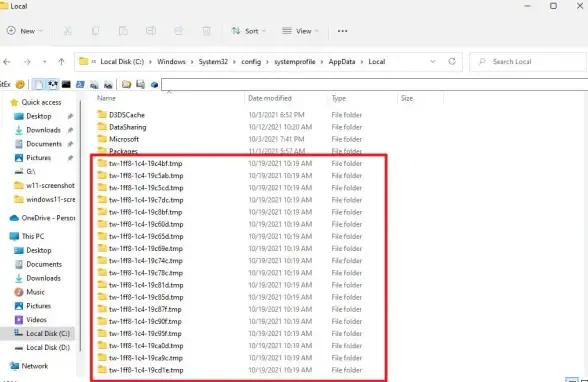Click the Rename icon in command bar

(151, 31)
